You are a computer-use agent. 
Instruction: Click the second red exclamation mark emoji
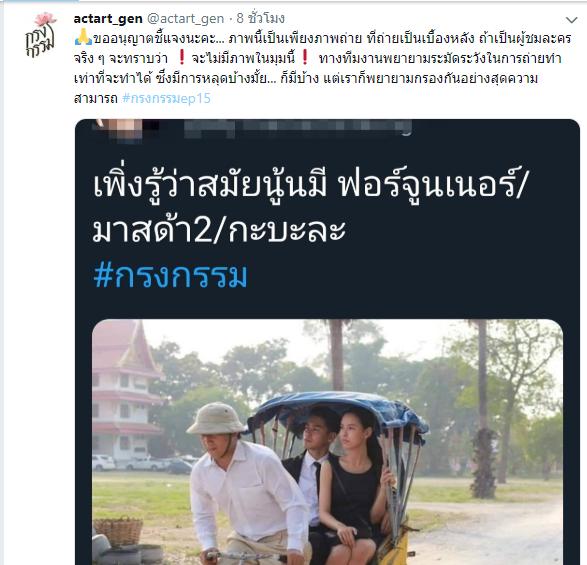[x=304, y=57]
